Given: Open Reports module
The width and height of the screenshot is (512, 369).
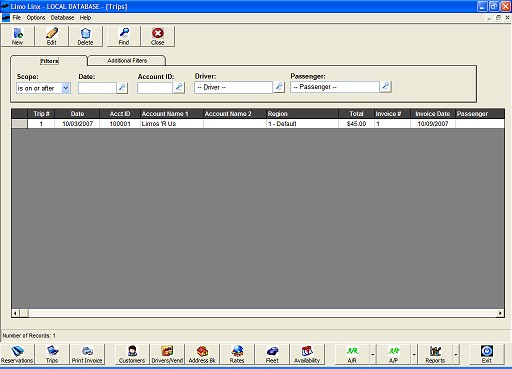Looking at the screenshot, I should pyautogui.click(x=435, y=354).
